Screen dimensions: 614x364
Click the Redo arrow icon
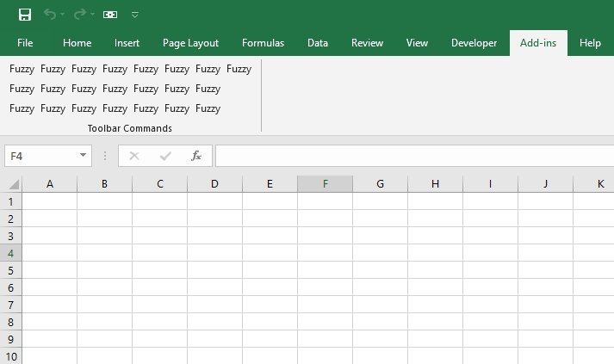tap(79, 15)
